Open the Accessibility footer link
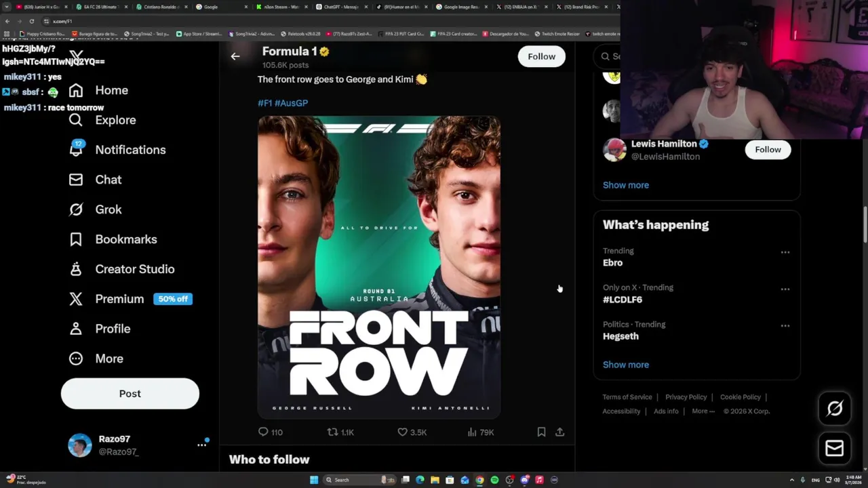868x488 pixels. [621, 411]
